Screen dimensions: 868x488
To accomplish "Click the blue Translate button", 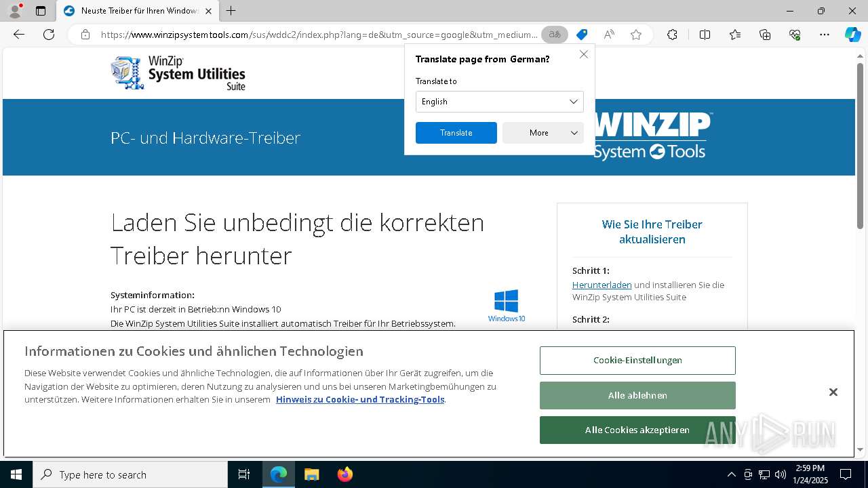I will pos(456,133).
